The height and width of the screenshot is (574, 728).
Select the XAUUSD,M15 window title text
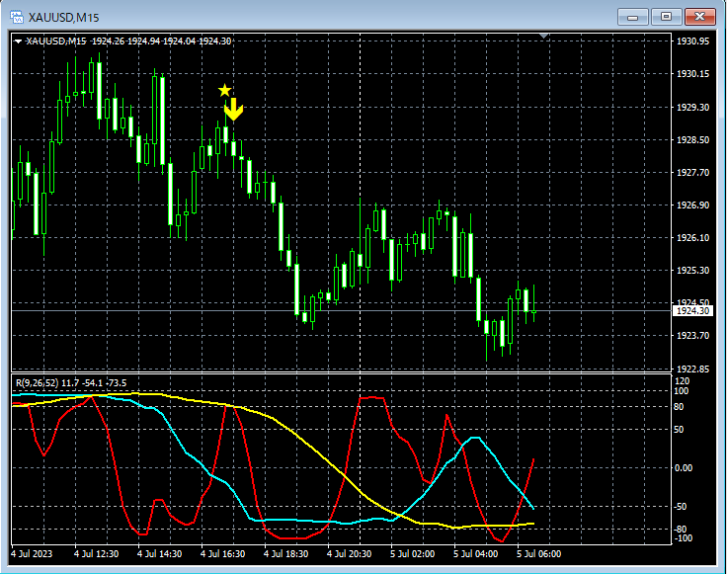click(63, 18)
